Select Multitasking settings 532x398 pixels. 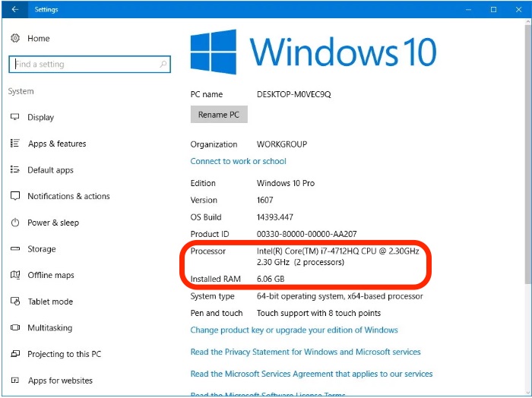click(x=50, y=328)
